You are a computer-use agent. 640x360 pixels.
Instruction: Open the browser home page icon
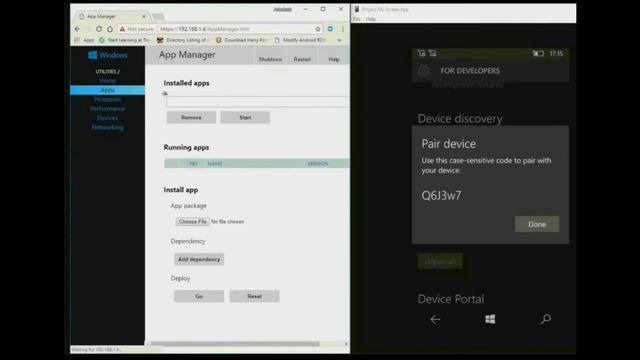[x=110, y=29]
